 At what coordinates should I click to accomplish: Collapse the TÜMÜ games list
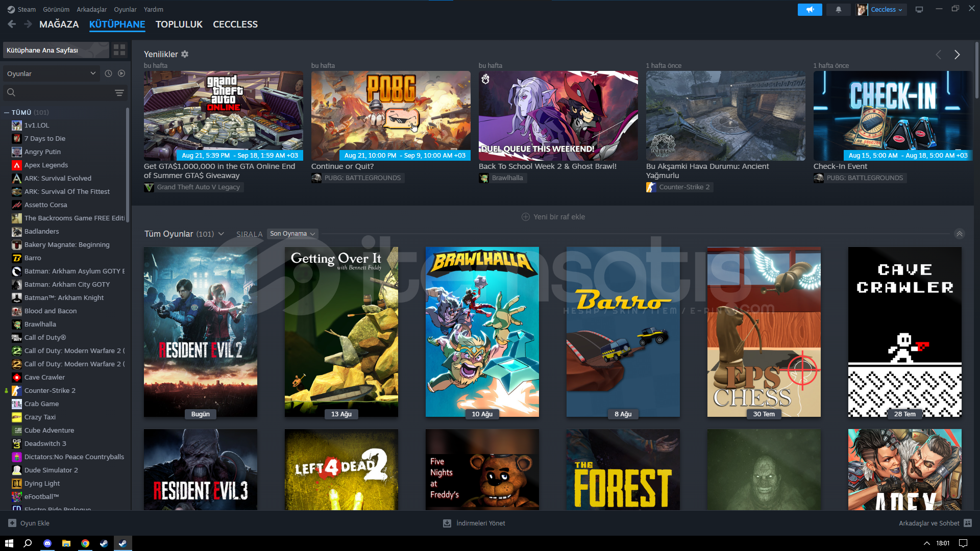tap(6, 112)
